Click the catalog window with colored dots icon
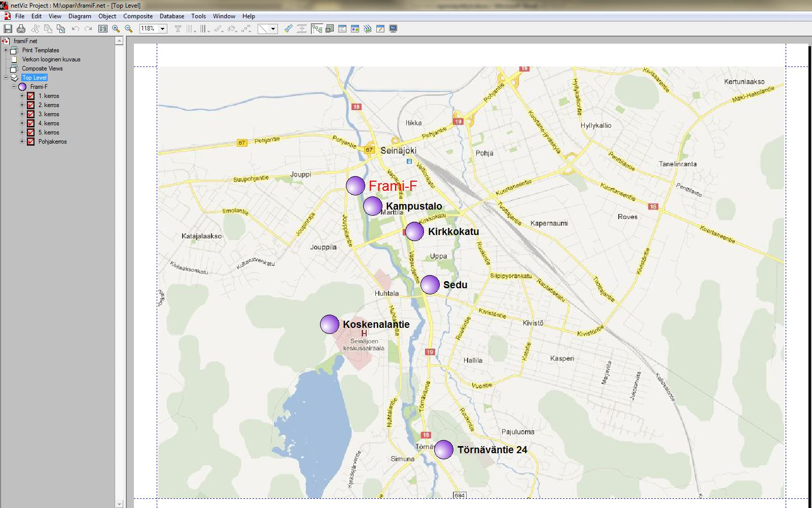This screenshot has width=812, height=508. (355, 29)
